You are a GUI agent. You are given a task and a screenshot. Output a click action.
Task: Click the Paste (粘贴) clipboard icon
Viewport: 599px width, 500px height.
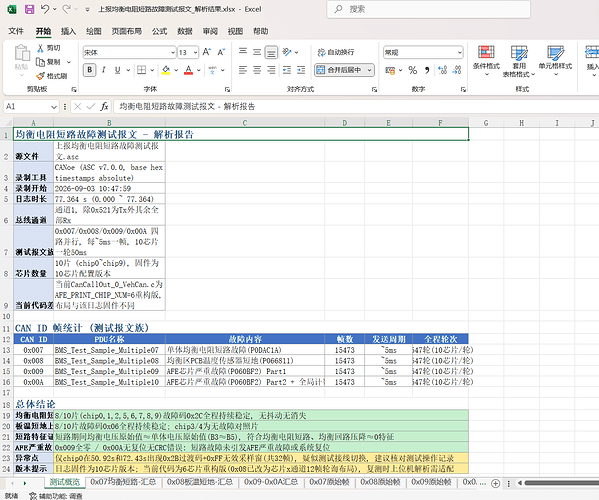point(22,53)
